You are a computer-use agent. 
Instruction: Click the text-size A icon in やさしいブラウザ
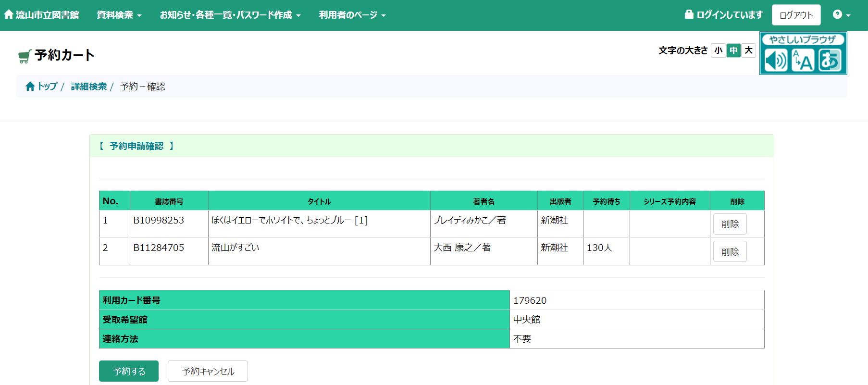click(x=803, y=61)
